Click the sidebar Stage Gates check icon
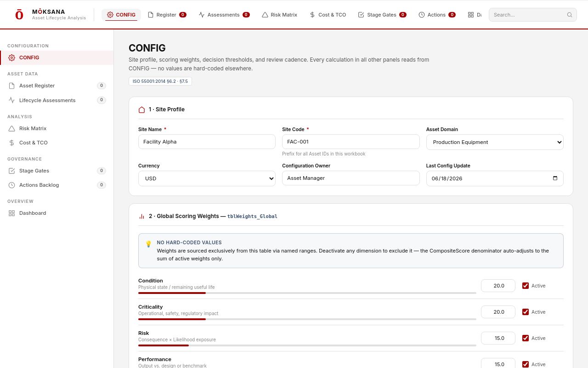Image resolution: width=588 pixels, height=368 pixels. (x=12, y=171)
